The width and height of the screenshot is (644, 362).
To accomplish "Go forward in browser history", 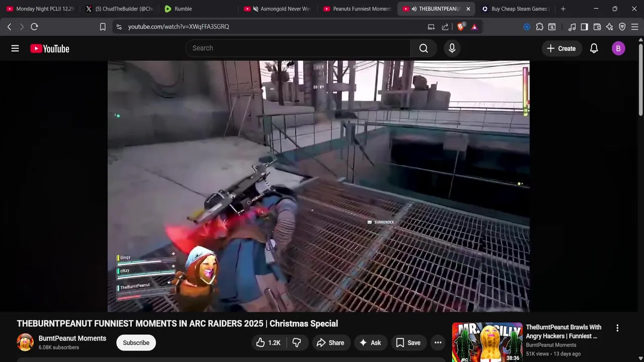I will (22, 27).
